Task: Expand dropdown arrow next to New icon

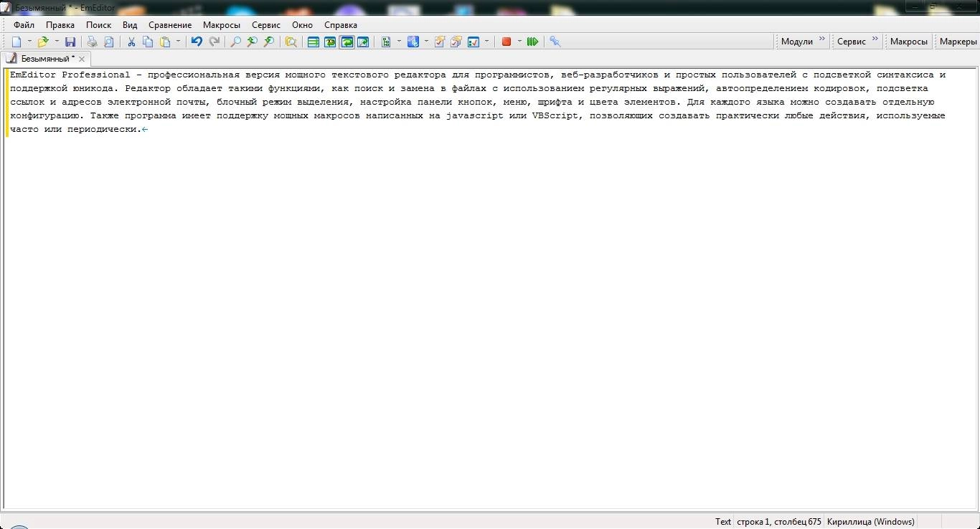Action: pos(29,42)
